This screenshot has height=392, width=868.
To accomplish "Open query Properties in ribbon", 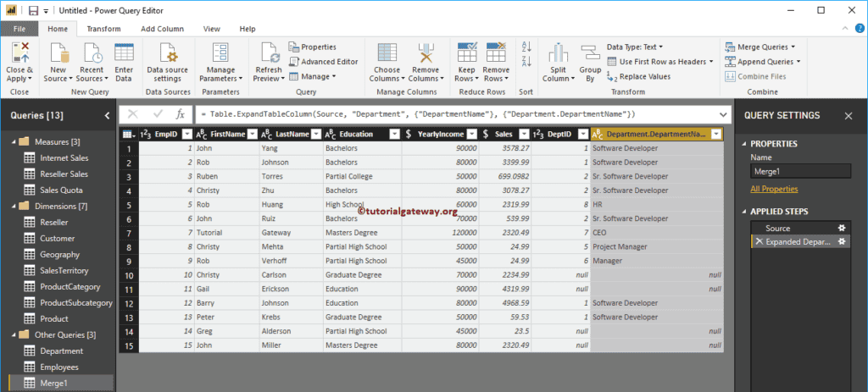I will [312, 47].
